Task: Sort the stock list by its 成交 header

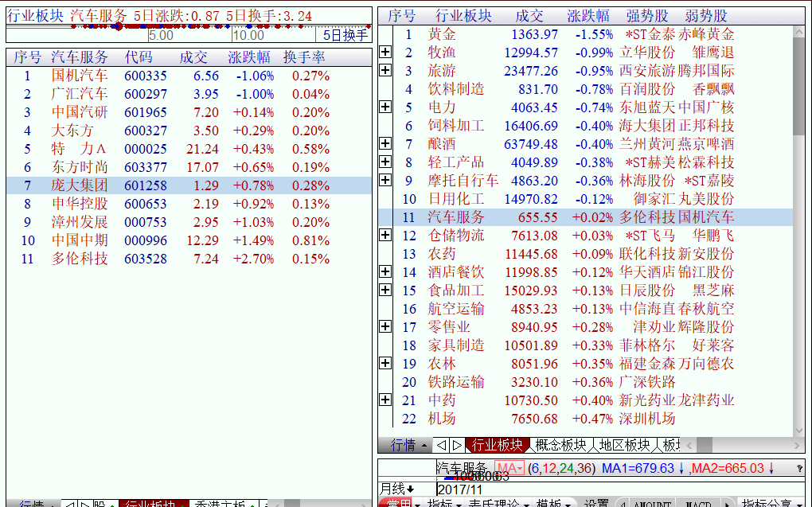Action: click(x=193, y=57)
